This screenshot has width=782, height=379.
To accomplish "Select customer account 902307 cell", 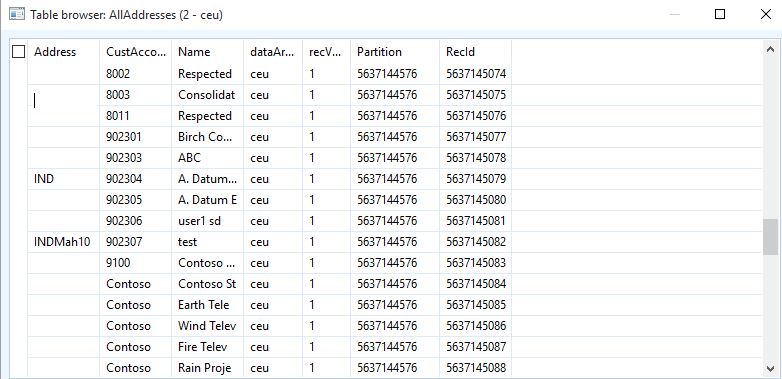I will point(136,242).
